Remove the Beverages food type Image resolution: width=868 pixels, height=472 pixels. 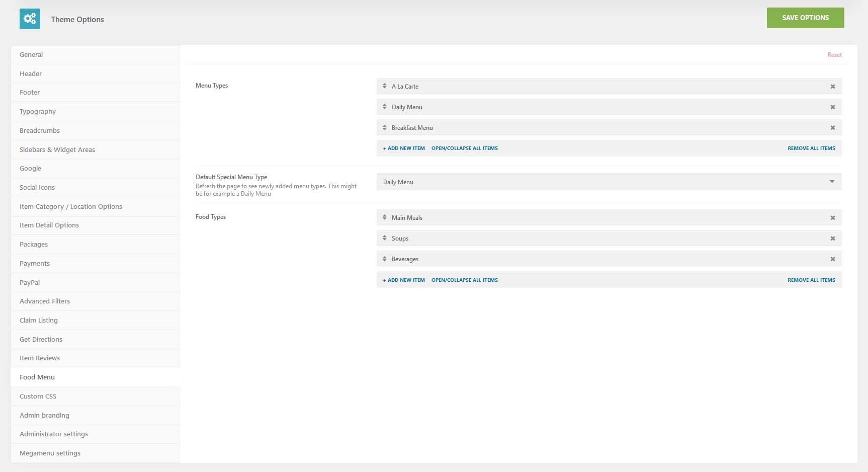[x=833, y=259]
